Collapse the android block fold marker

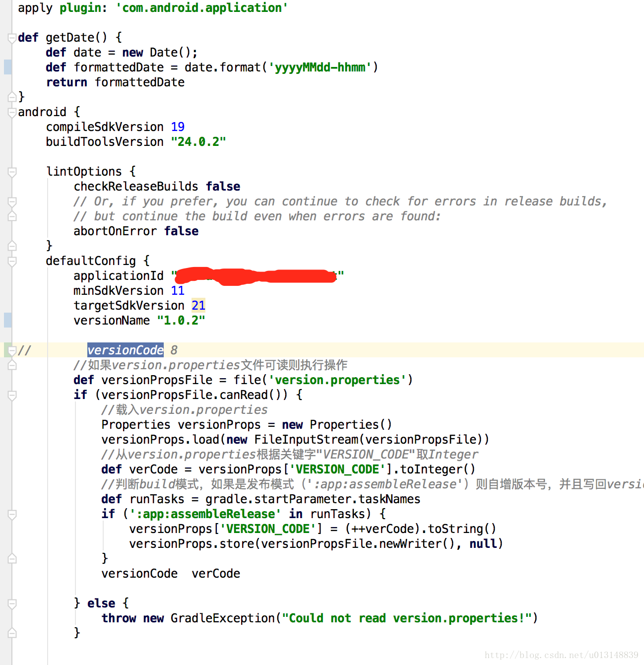[x=12, y=113]
